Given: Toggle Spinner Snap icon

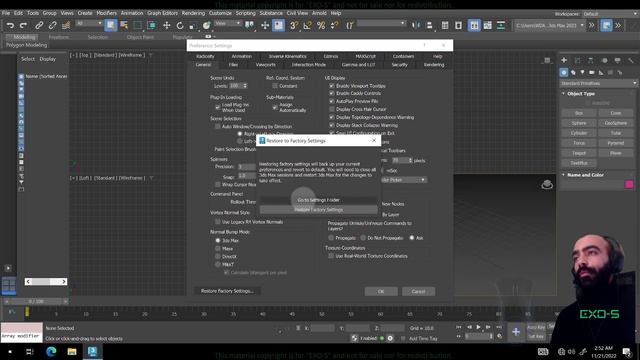Looking at the screenshot, I should (x=335, y=25).
